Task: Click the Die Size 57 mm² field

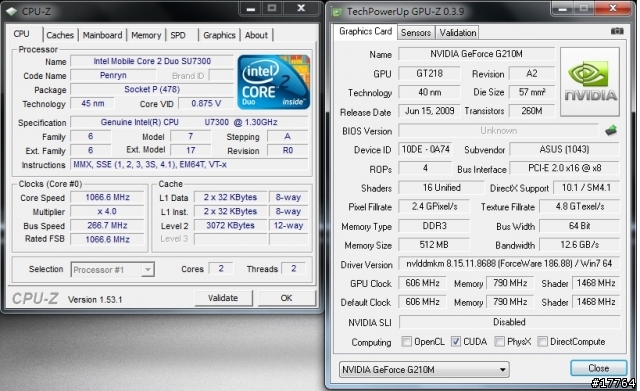Action: [532, 92]
